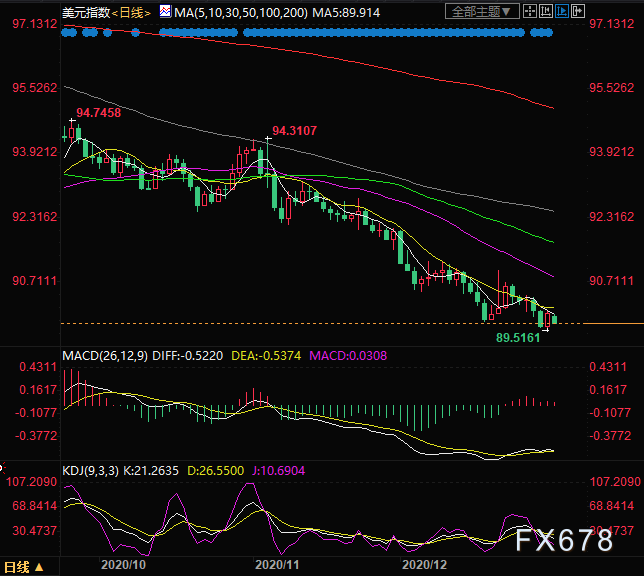The height and width of the screenshot is (576, 644).
Task: Click the right MACD axis 0.4311 label
Action: click(x=608, y=367)
